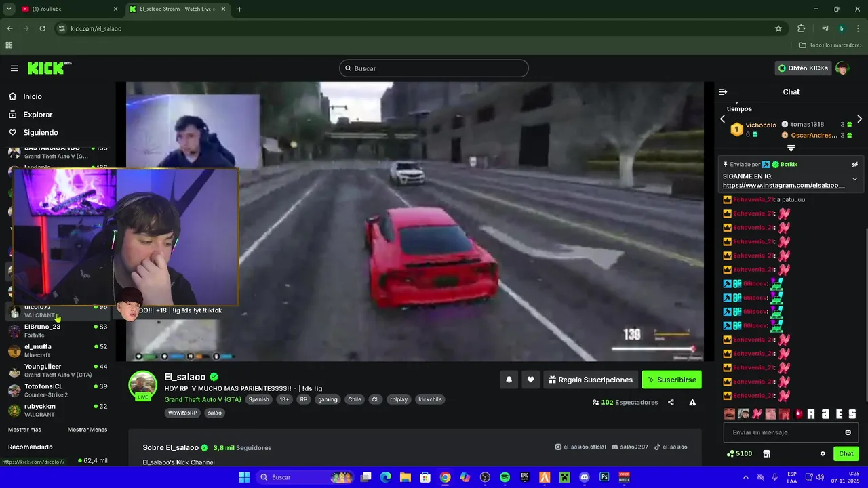Open rubyckkm VALORANT channel
This screenshot has width=868, height=488.
(x=58, y=410)
